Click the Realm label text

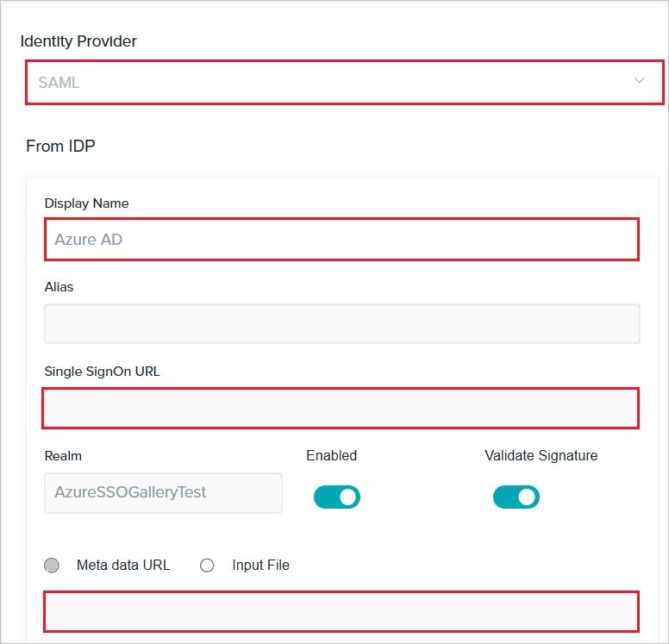click(x=63, y=456)
